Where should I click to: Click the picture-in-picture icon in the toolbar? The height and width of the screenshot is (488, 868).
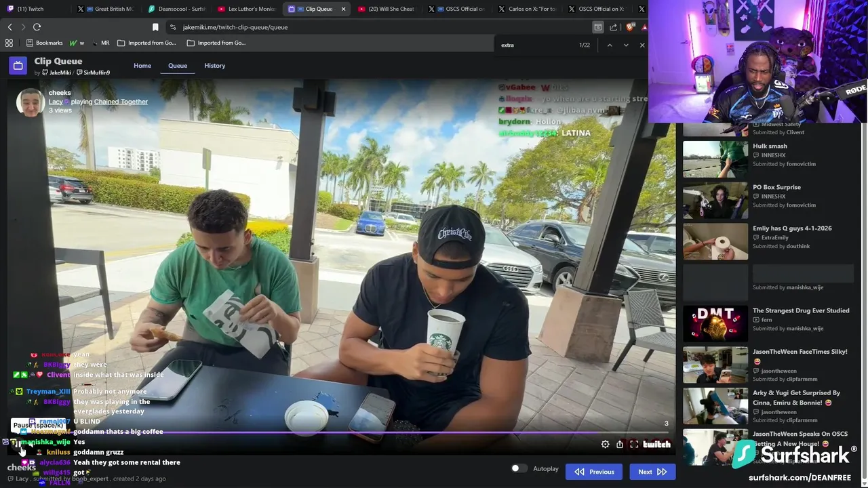pos(597,27)
